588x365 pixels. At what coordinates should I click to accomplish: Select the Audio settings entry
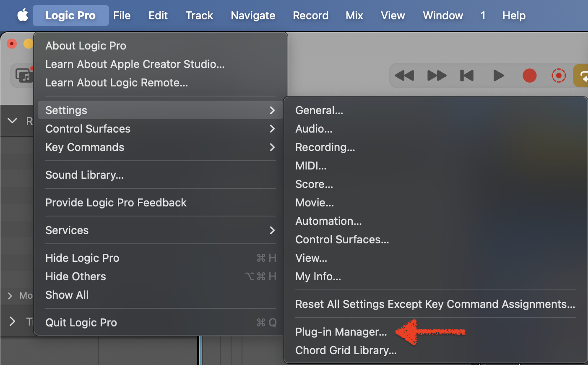[314, 129]
